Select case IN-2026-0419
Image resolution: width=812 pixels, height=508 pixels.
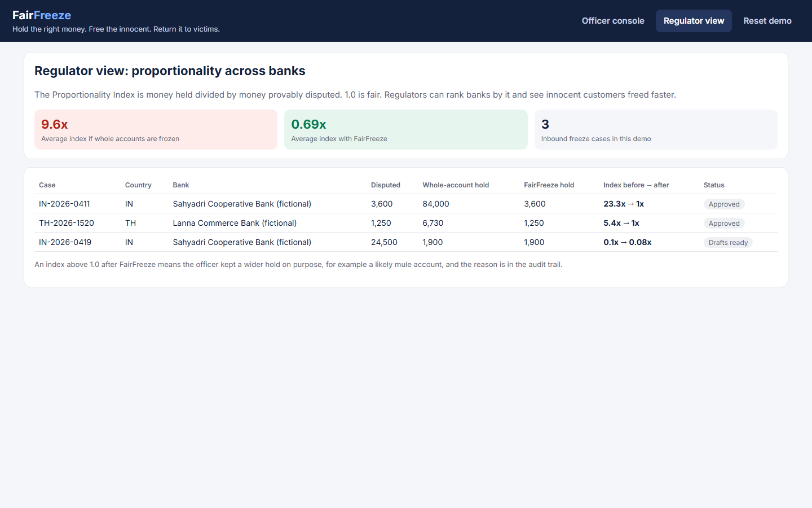point(65,242)
